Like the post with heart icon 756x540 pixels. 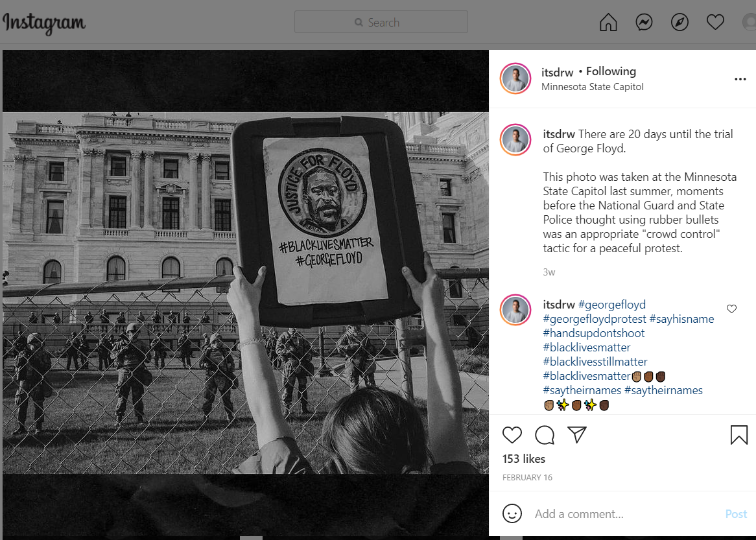pyautogui.click(x=512, y=435)
